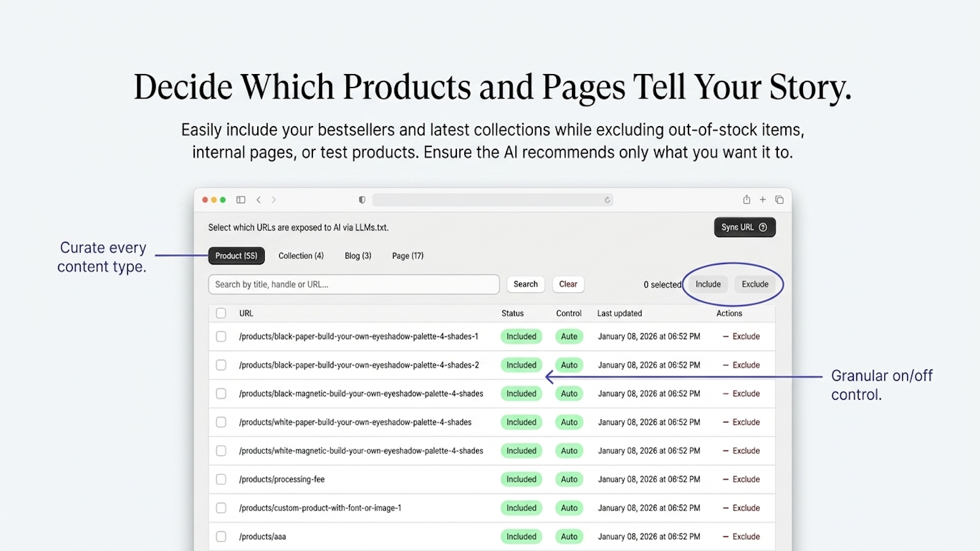Open the help tooltip on the Sync URL button
The height and width of the screenshot is (551, 980).
click(763, 227)
